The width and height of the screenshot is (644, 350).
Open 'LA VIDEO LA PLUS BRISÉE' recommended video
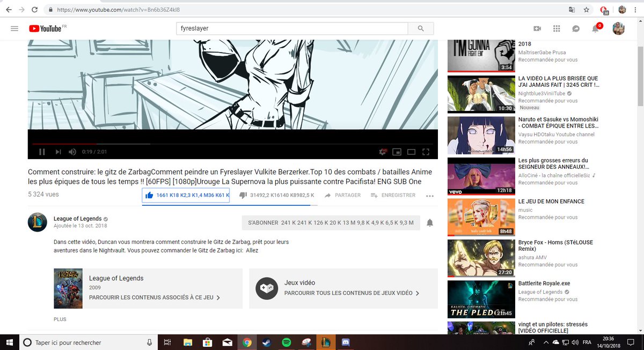coord(559,81)
